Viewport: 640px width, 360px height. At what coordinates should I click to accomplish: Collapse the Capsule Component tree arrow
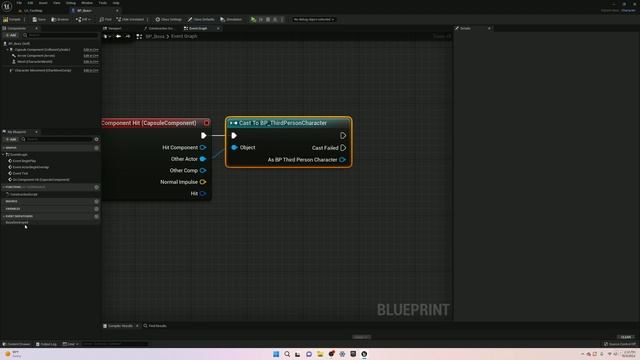7,50
